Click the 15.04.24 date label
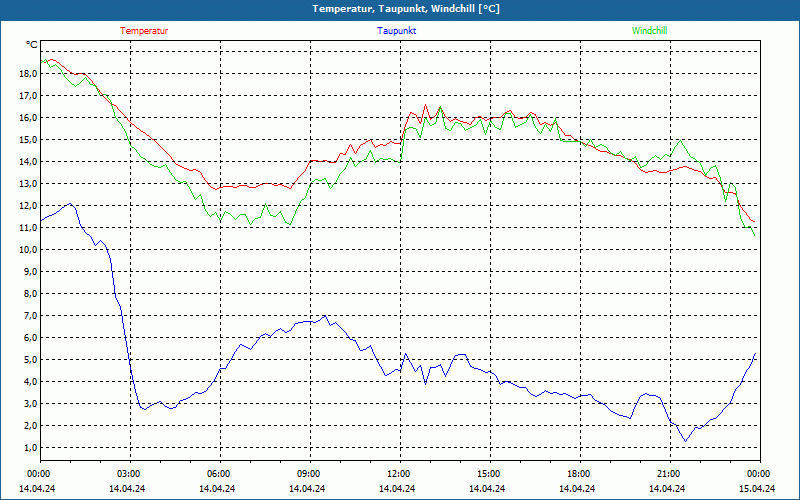The image size is (800, 500). click(x=758, y=488)
